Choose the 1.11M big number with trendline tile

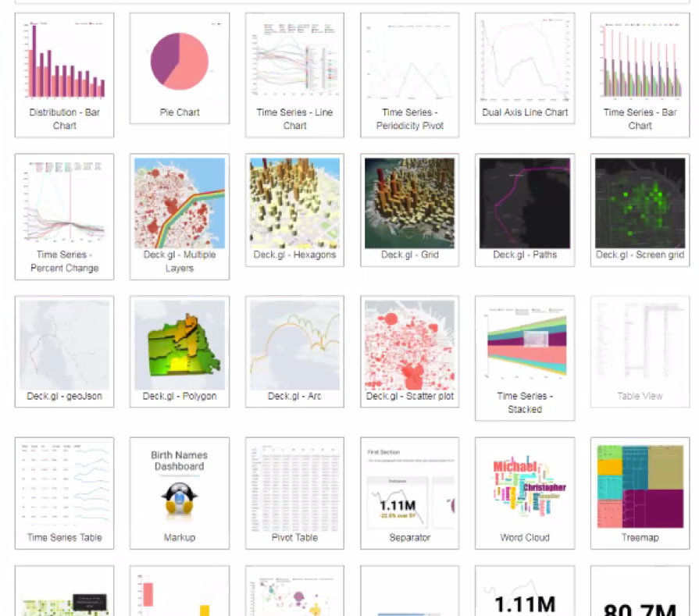(x=525, y=591)
